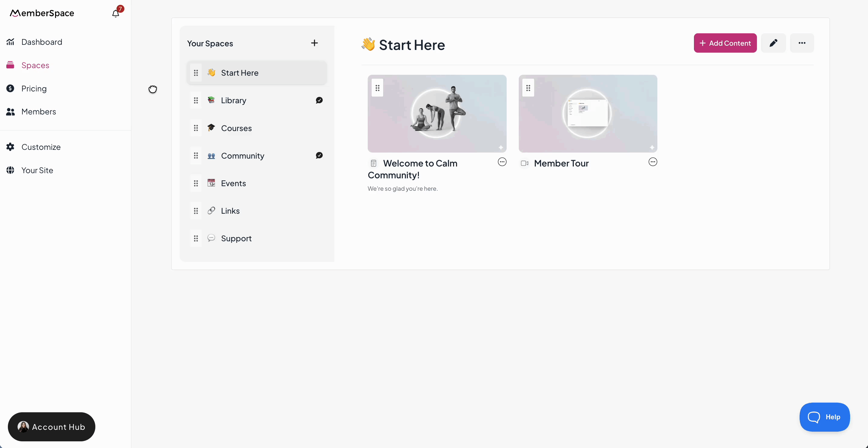Open options menu for Member Tour
The height and width of the screenshot is (448, 868).
652,162
